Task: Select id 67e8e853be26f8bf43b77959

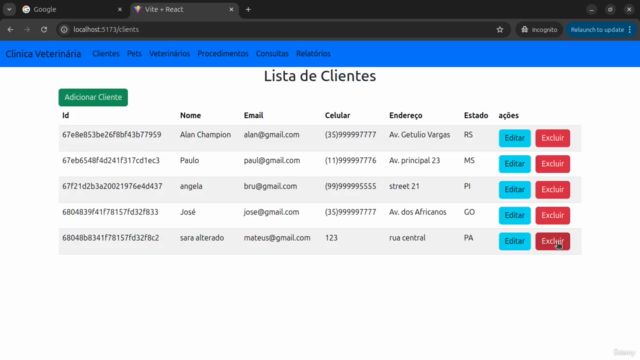Action: click(x=111, y=135)
